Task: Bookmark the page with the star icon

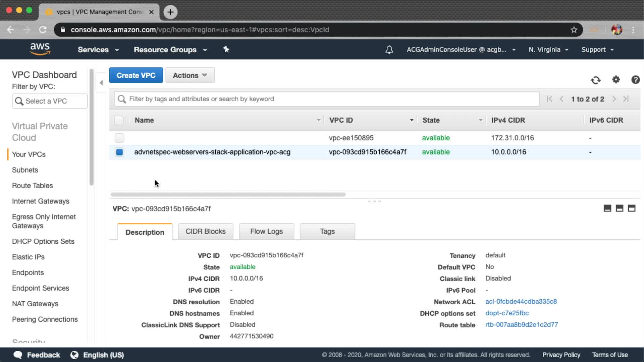Action: click(x=574, y=30)
